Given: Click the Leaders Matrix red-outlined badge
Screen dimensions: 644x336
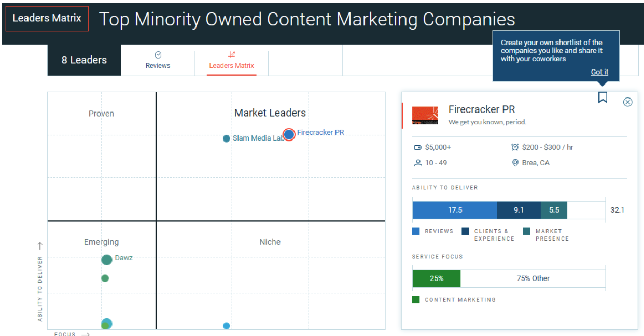Looking at the screenshot, I should point(47,18).
